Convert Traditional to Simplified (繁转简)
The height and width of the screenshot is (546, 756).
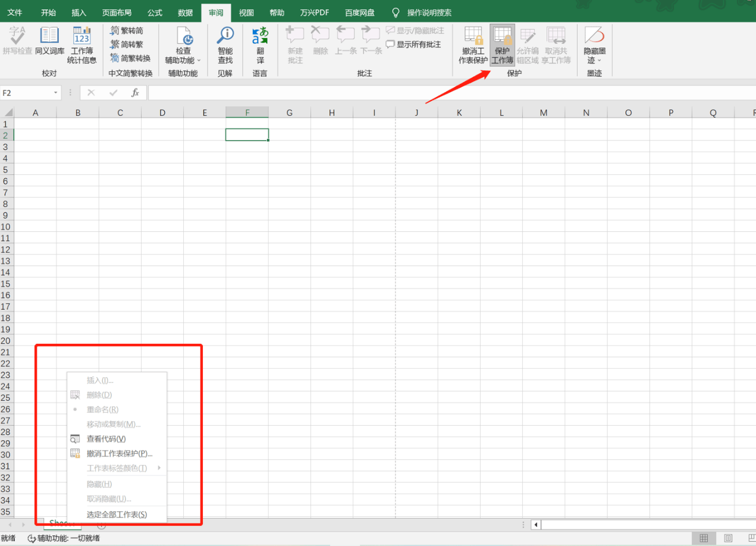point(127,30)
